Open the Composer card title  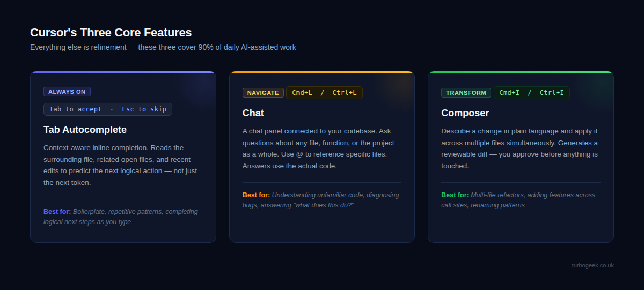click(x=465, y=113)
